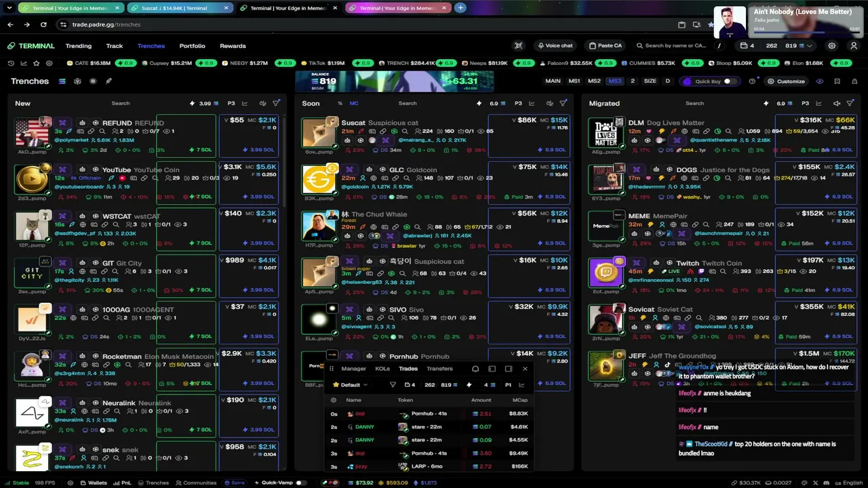The height and width of the screenshot is (488, 868).
Task: Click the Paste CA button
Action: click(606, 46)
